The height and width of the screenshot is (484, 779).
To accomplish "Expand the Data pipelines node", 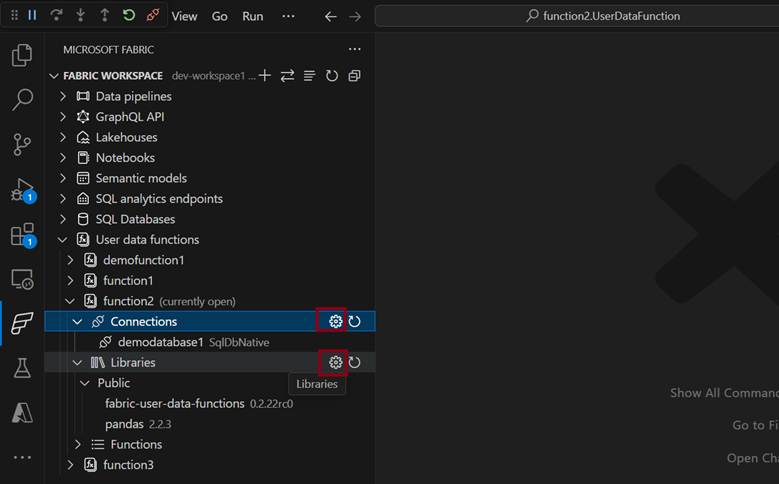I will pos(63,96).
